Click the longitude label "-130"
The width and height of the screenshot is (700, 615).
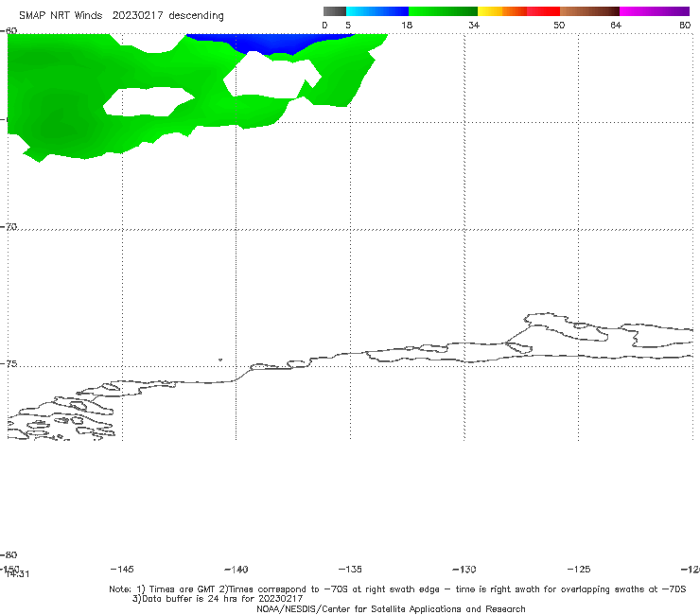click(x=464, y=569)
